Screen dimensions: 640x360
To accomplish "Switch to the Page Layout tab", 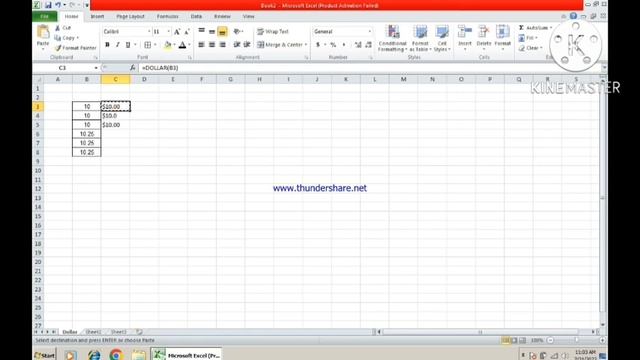I will [x=130, y=16].
